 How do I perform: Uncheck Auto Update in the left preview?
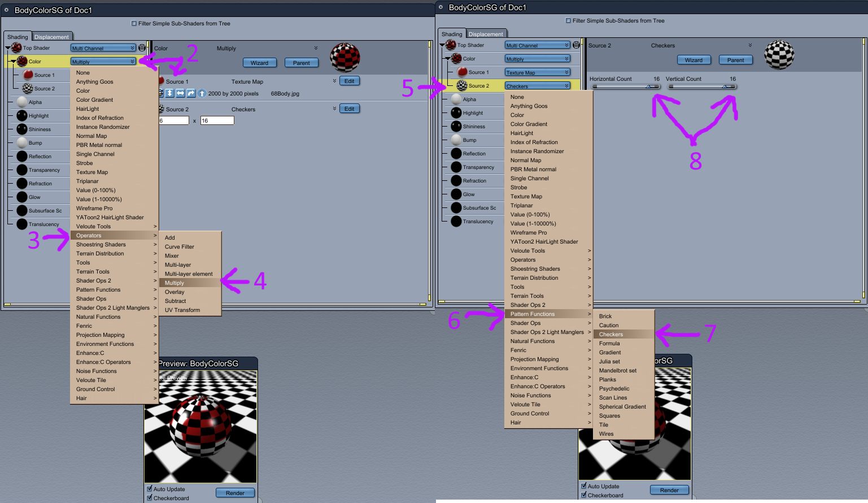[150, 489]
